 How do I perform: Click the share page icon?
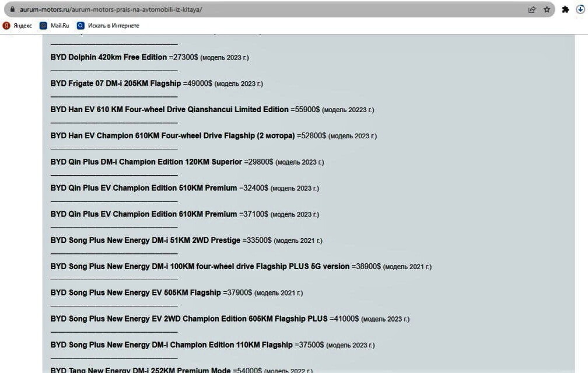pyautogui.click(x=532, y=9)
